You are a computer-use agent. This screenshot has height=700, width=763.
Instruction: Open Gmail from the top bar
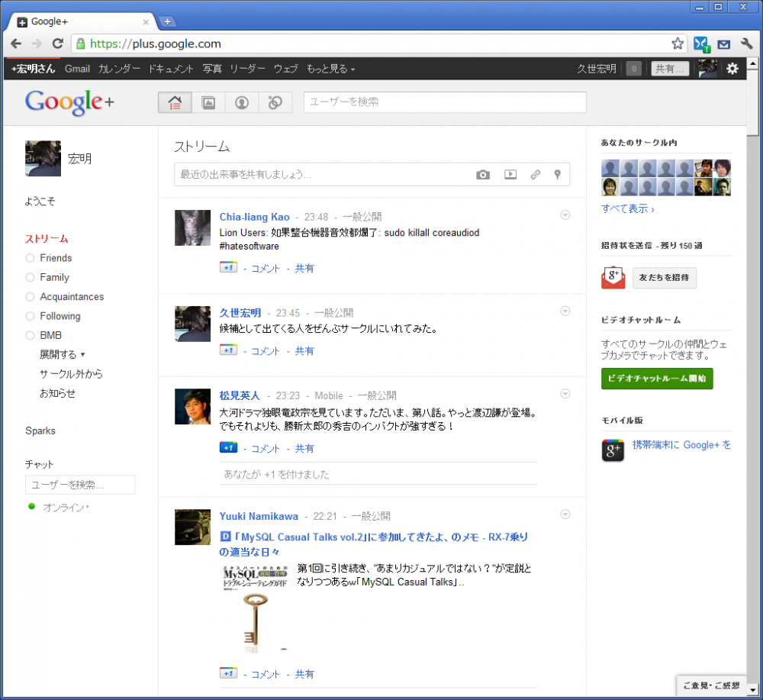click(77, 69)
